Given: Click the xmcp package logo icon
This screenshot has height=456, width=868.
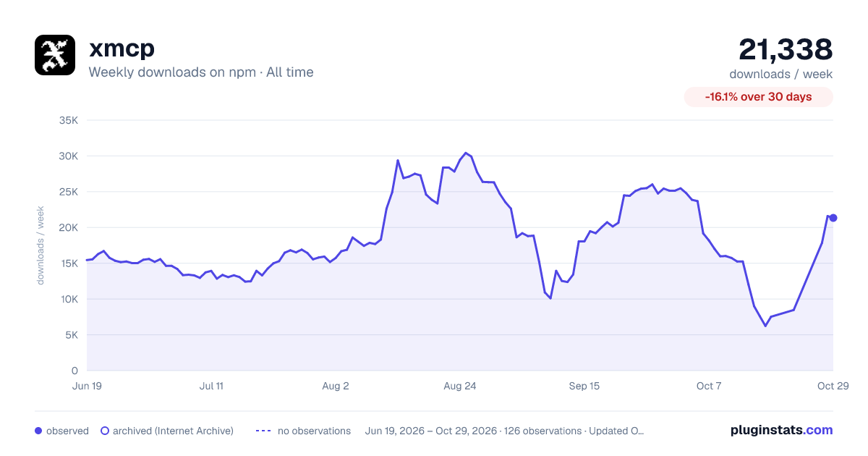Looking at the screenshot, I should (x=55, y=55).
